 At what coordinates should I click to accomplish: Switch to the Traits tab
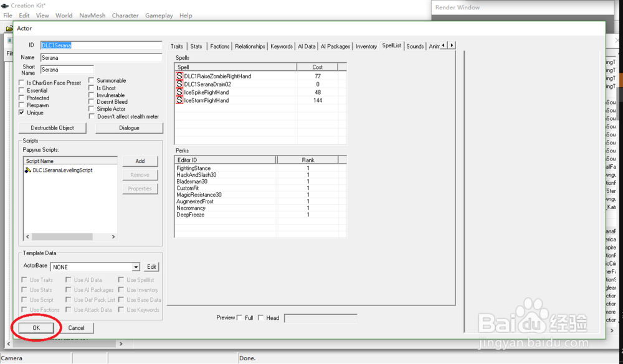pos(177,47)
